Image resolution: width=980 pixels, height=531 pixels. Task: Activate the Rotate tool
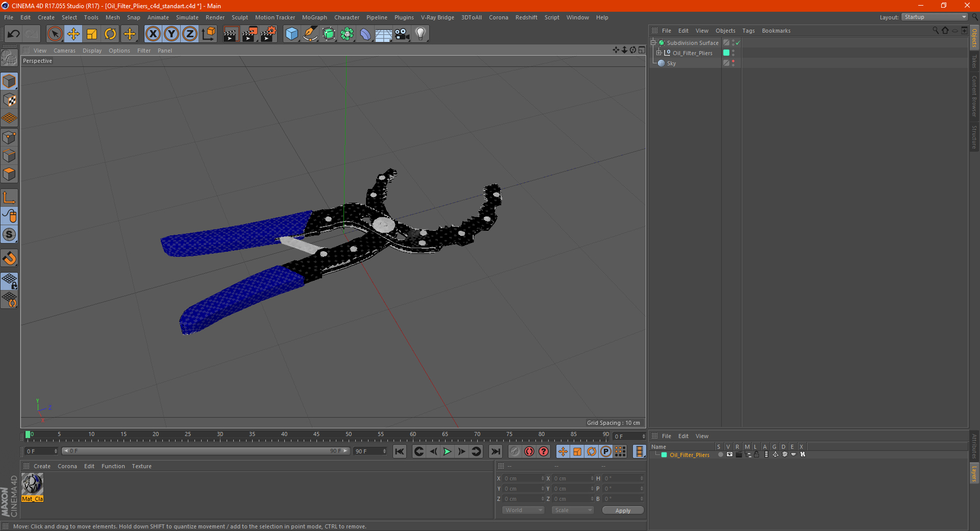(110, 34)
